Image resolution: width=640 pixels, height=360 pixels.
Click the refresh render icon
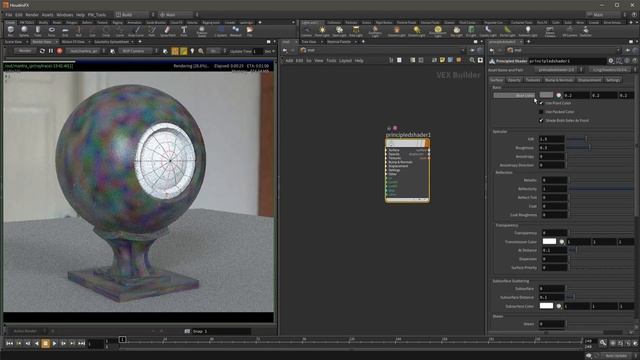pyautogui.click(x=42, y=51)
